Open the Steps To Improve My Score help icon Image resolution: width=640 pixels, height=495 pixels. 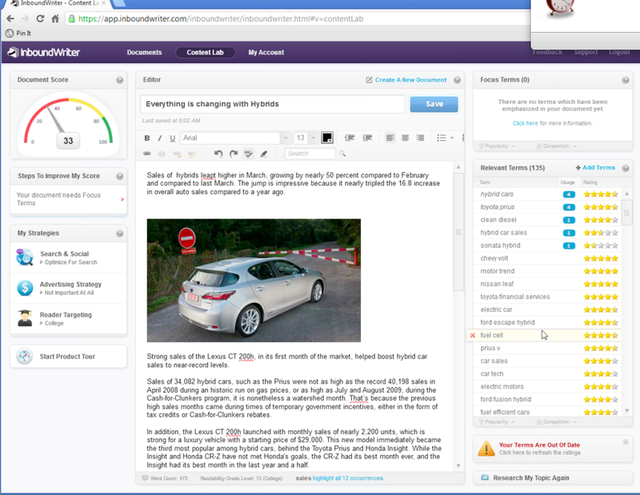tap(120, 176)
